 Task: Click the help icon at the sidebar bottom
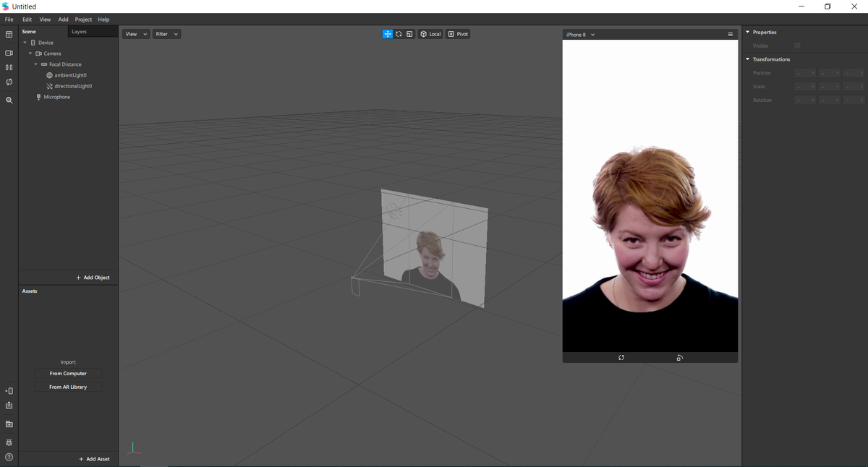click(9, 457)
